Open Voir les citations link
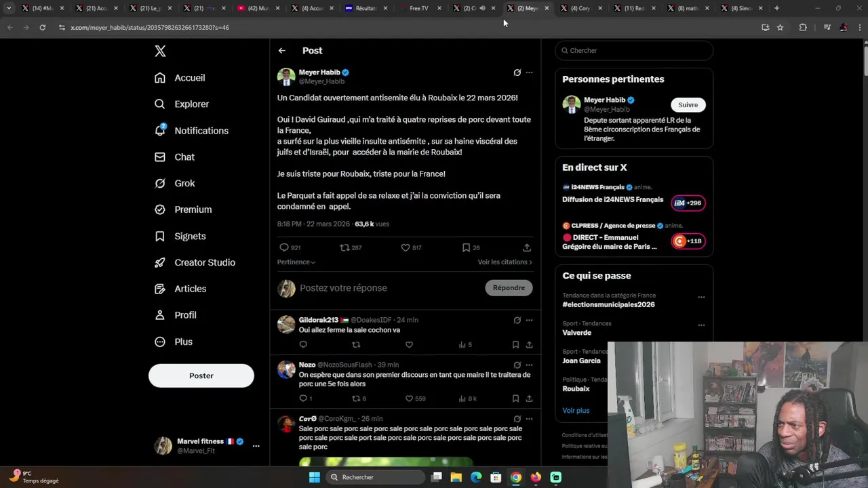Image resolution: width=868 pixels, height=488 pixels. pyautogui.click(x=505, y=262)
